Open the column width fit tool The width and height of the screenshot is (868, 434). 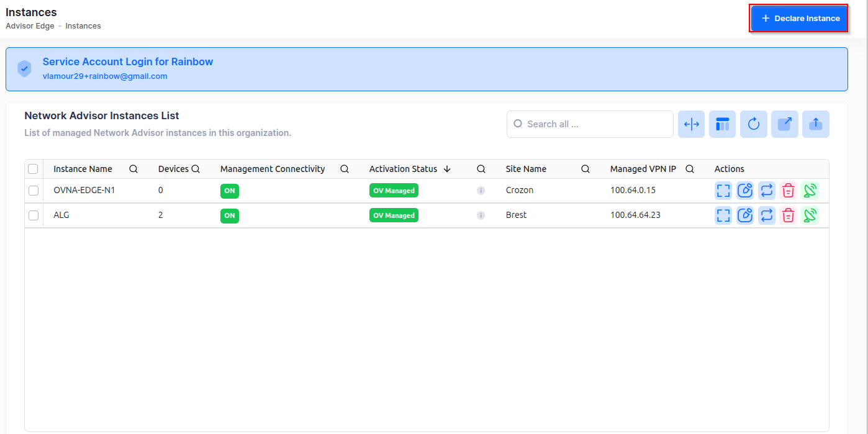point(691,124)
